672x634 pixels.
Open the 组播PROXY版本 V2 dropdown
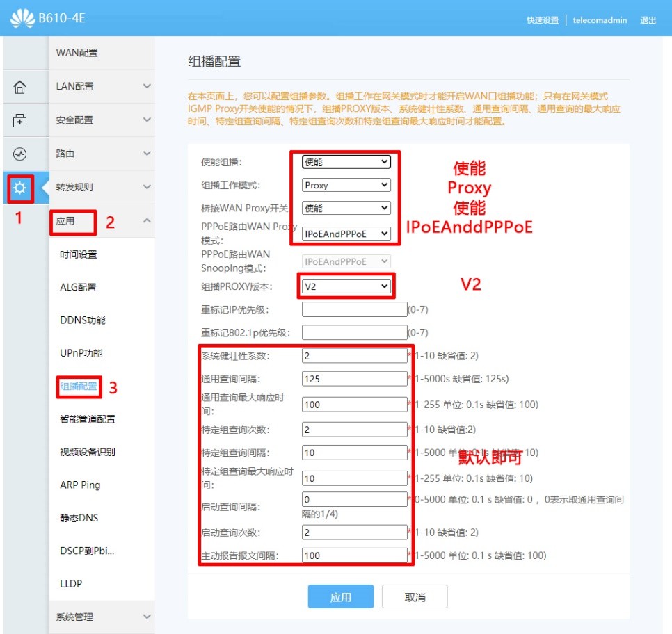click(346, 287)
